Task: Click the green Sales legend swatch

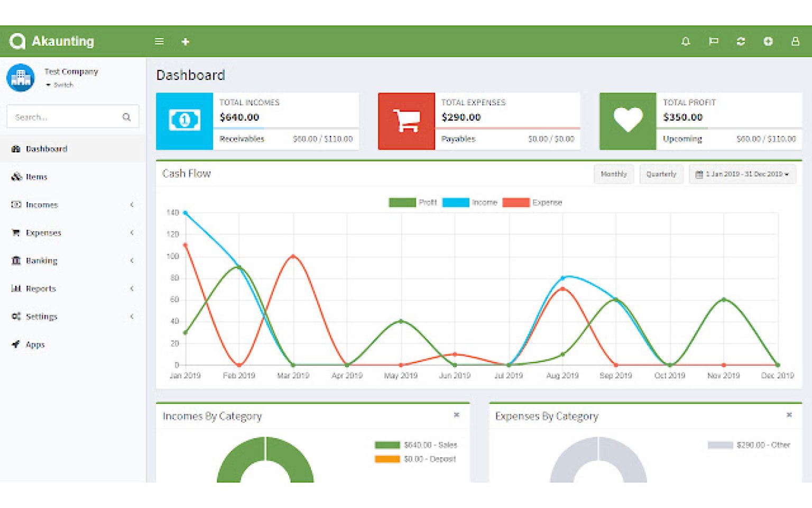Action: (387, 445)
